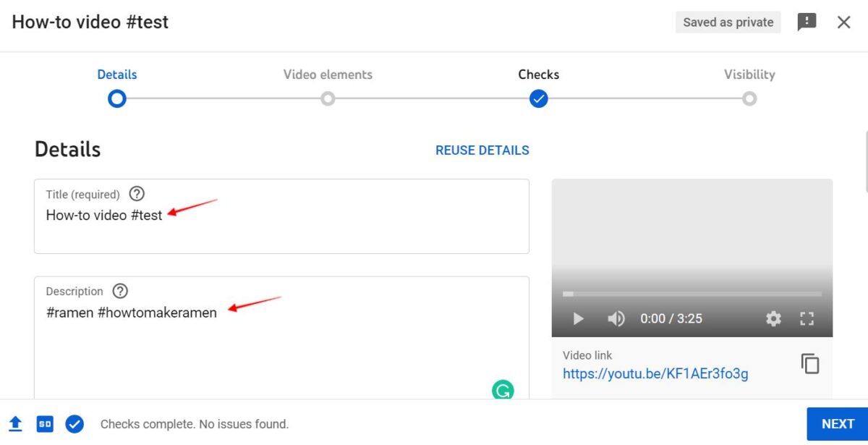
Task: Open the video player settings gear
Action: tap(773, 318)
